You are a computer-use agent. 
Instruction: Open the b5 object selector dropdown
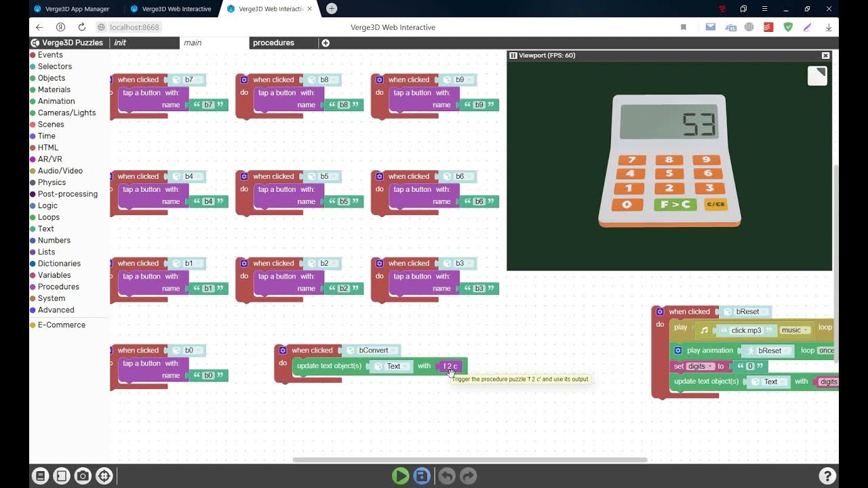(x=321, y=176)
